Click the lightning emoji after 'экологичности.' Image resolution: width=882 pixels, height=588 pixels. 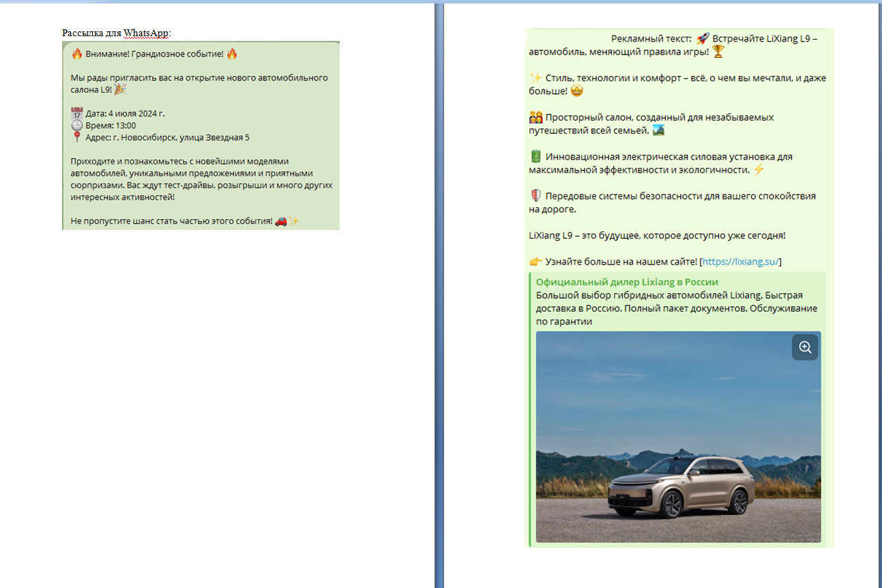click(759, 169)
